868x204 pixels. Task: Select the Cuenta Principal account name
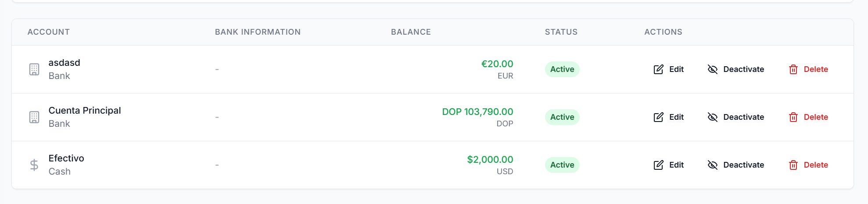pos(85,111)
